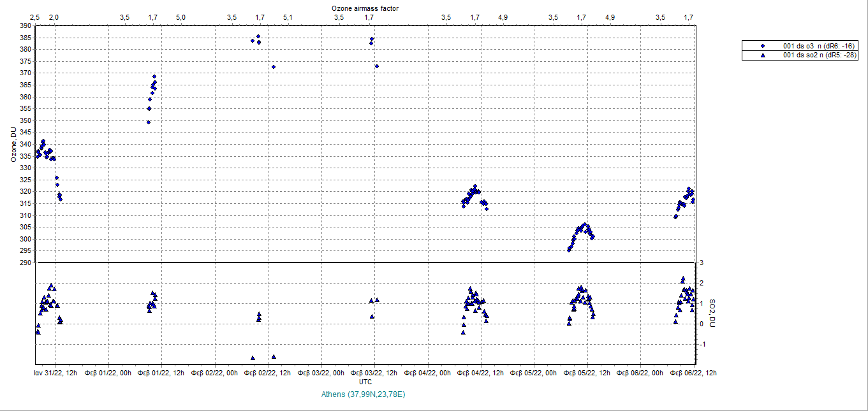Click the 'Ιαν 31/22, 12h' time axis tick
This screenshot has height=411, width=868.
point(56,373)
